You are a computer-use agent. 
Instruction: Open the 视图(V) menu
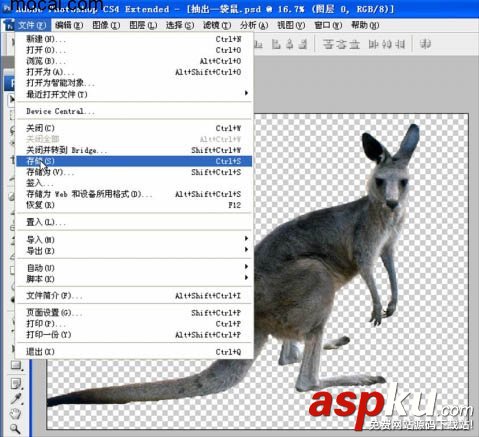click(x=291, y=25)
